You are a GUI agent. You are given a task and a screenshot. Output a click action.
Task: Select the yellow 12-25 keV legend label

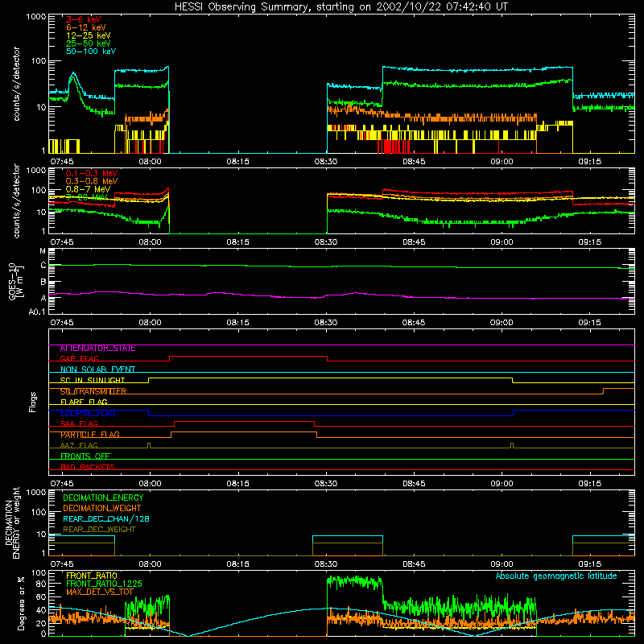coord(89,35)
